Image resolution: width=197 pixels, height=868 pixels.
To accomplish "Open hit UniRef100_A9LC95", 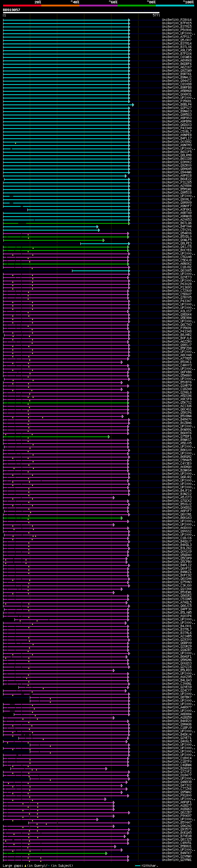I will point(177,50).
